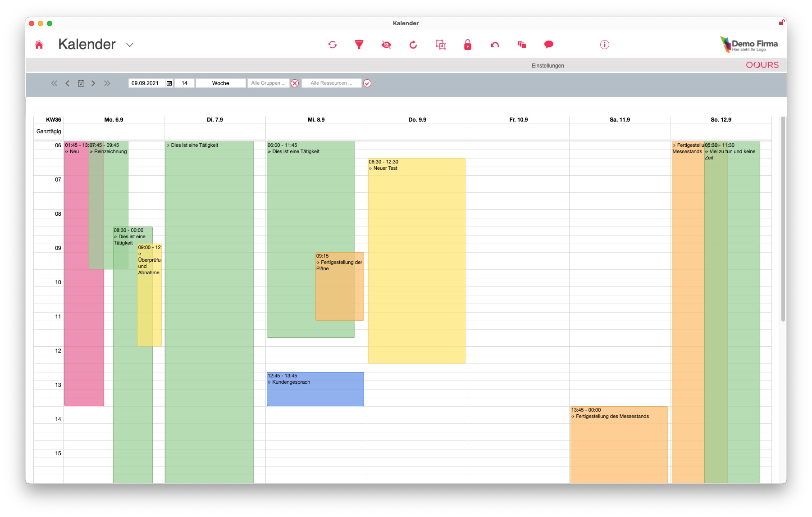
Task: Go to previous week arrow
Action: [68, 83]
